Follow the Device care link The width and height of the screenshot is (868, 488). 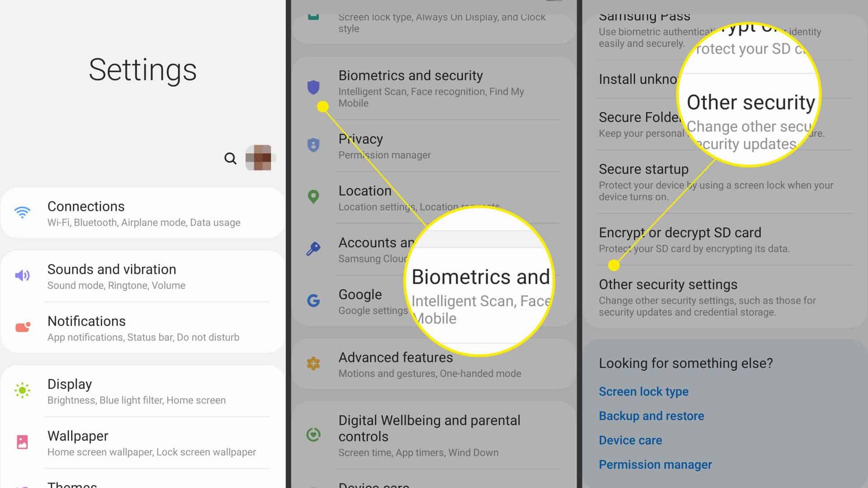click(630, 440)
